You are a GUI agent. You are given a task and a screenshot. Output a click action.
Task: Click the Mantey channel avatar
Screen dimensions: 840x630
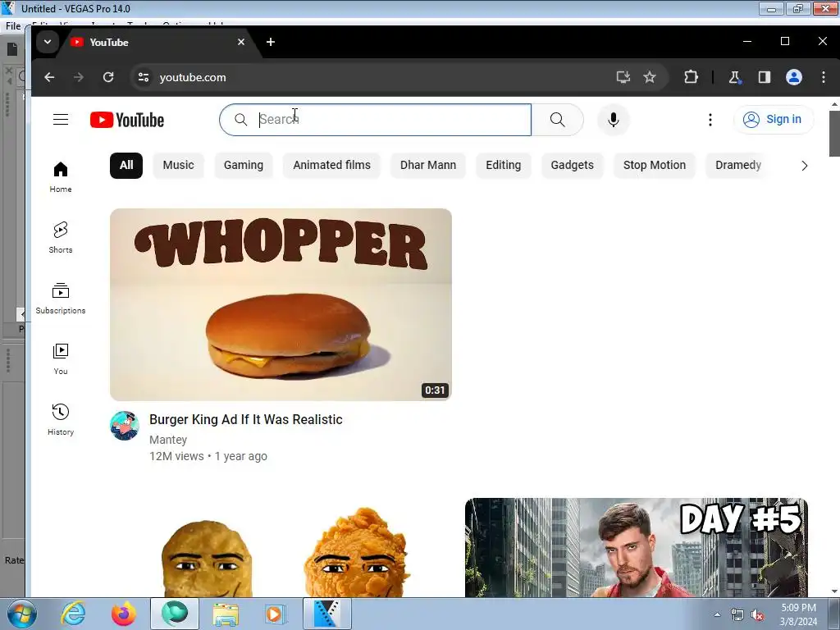[125, 426]
